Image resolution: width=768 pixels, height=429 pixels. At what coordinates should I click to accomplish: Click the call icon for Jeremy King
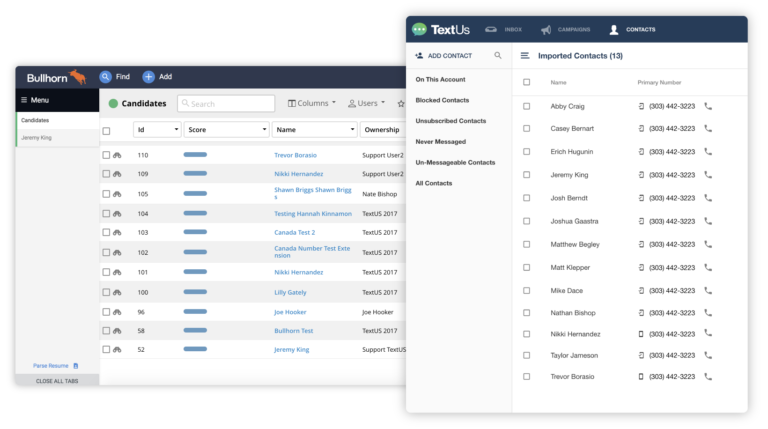[708, 175]
